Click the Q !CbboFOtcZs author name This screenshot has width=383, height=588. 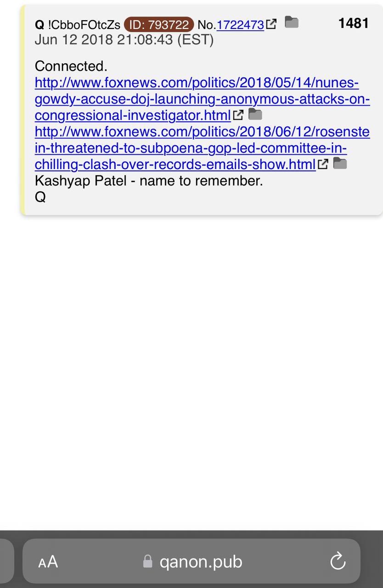[x=78, y=25]
